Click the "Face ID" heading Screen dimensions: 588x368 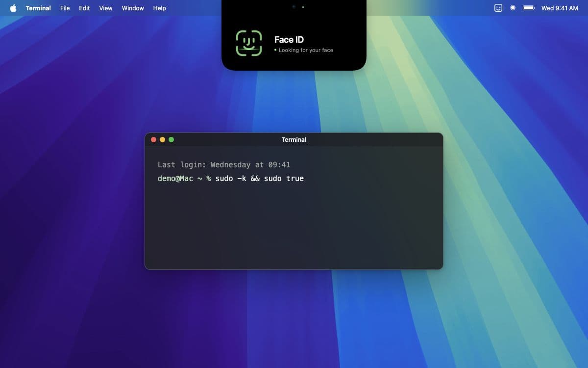pos(289,40)
